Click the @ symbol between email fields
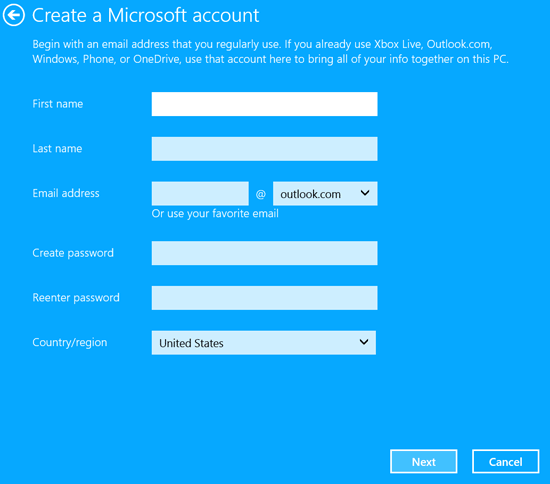 tap(261, 194)
